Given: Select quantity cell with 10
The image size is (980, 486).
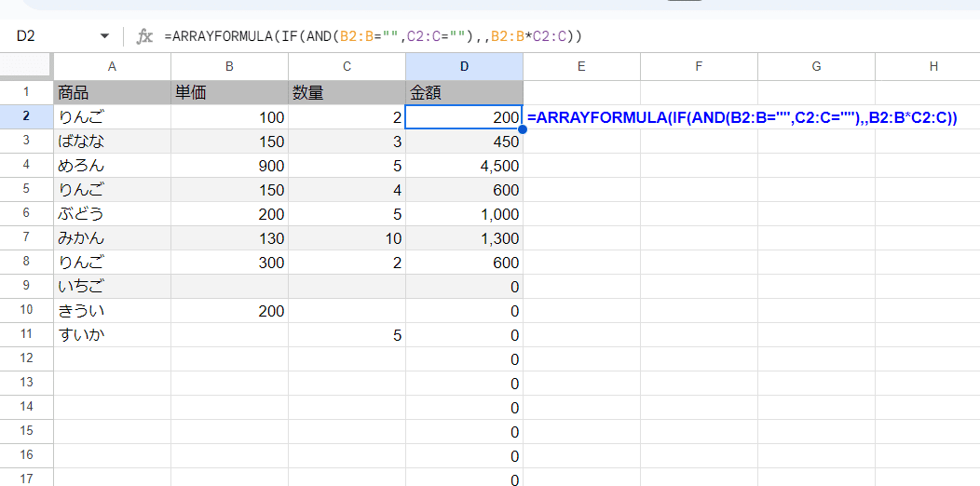Looking at the screenshot, I should [x=347, y=238].
